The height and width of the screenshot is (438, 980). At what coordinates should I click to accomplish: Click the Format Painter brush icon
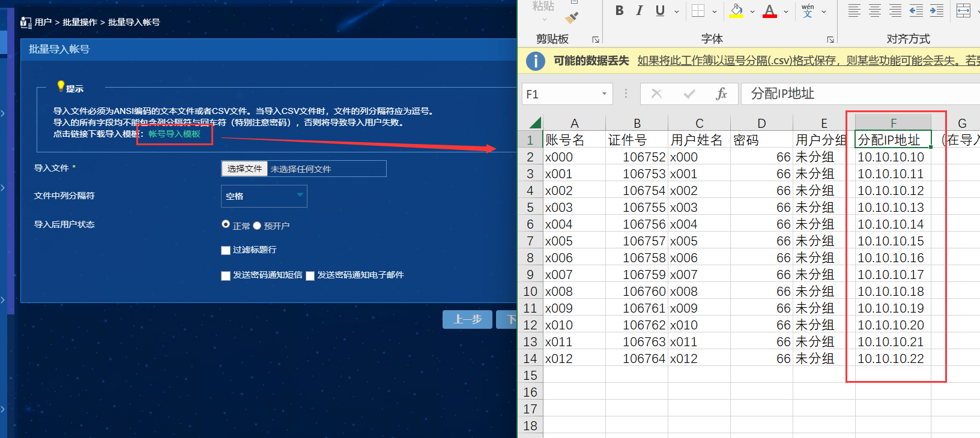572,18
